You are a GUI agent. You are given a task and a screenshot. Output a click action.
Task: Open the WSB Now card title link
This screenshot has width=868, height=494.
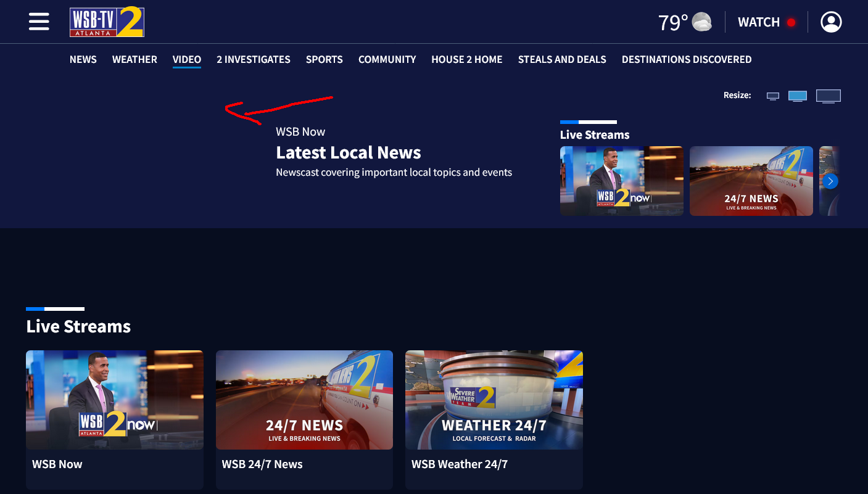point(57,464)
